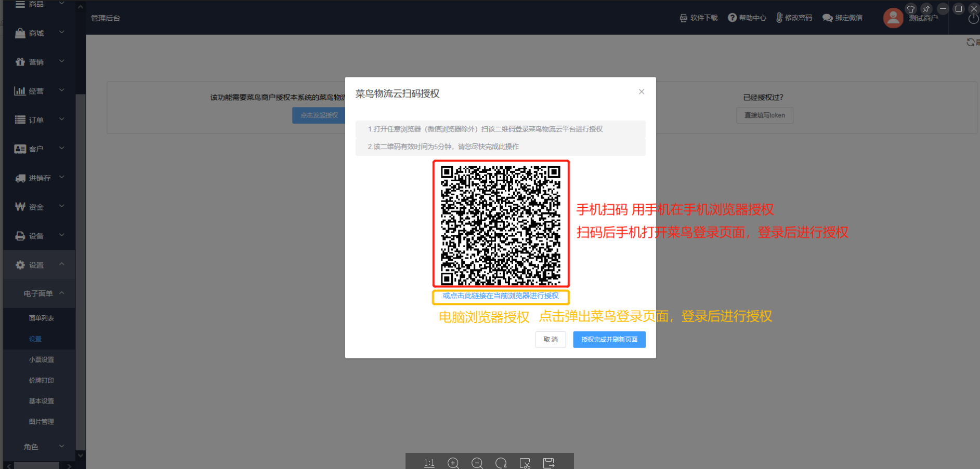Viewport: 980px width, 469px height.
Task: Click the 设置 gear icon in sidebar
Action: tap(20, 265)
